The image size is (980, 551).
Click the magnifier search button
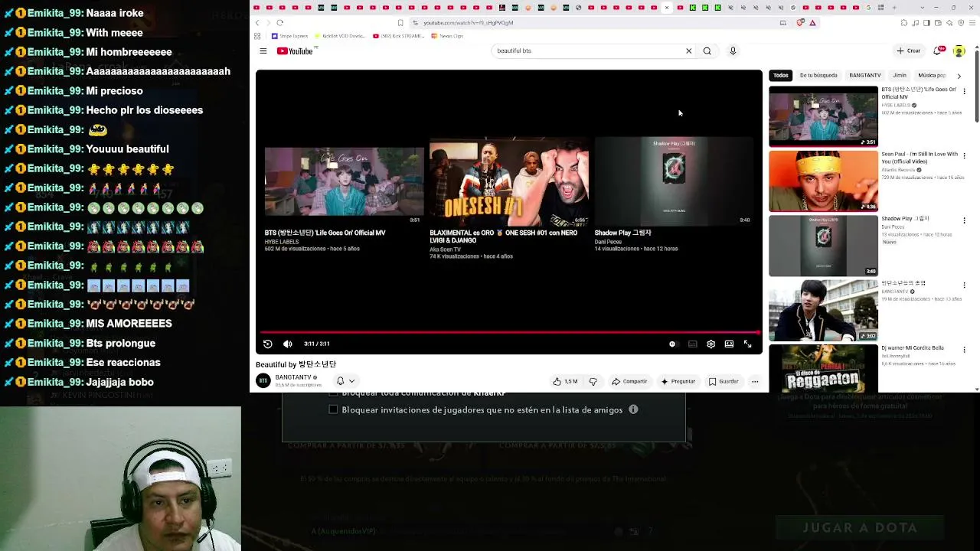click(x=707, y=51)
